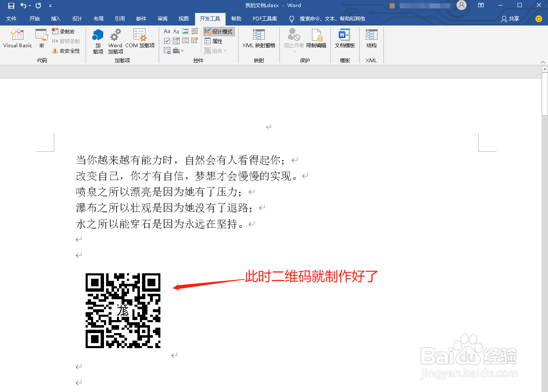Image resolution: width=548 pixels, height=392 pixels.
Task: Switch to the Help (帮助) tab
Action: [x=236, y=19]
